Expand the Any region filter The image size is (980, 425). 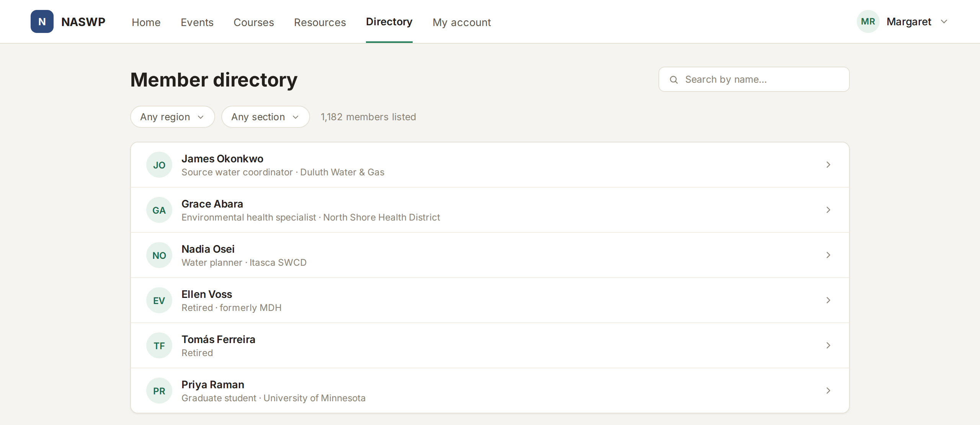tap(173, 117)
